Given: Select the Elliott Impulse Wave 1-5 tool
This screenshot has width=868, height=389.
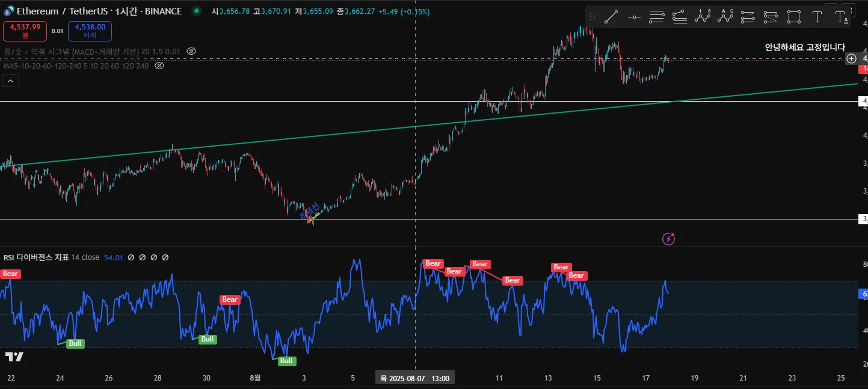Looking at the screenshot, I should pos(702,17).
